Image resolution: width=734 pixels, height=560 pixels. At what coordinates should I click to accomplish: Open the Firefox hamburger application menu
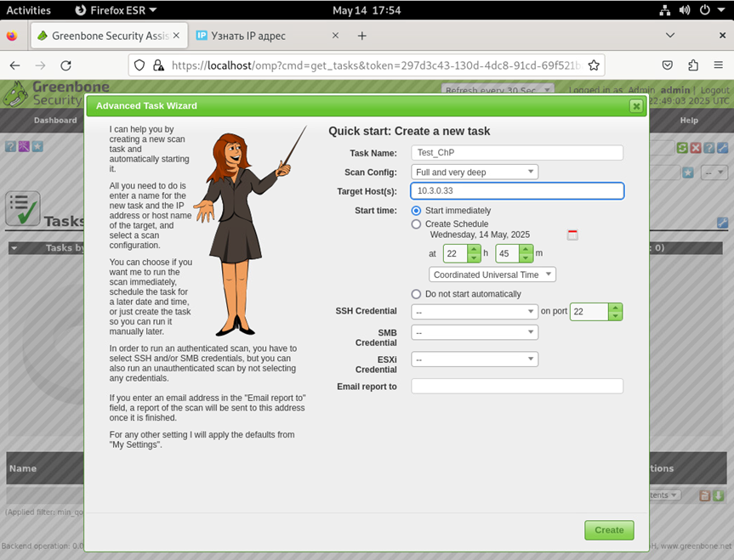click(x=719, y=65)
